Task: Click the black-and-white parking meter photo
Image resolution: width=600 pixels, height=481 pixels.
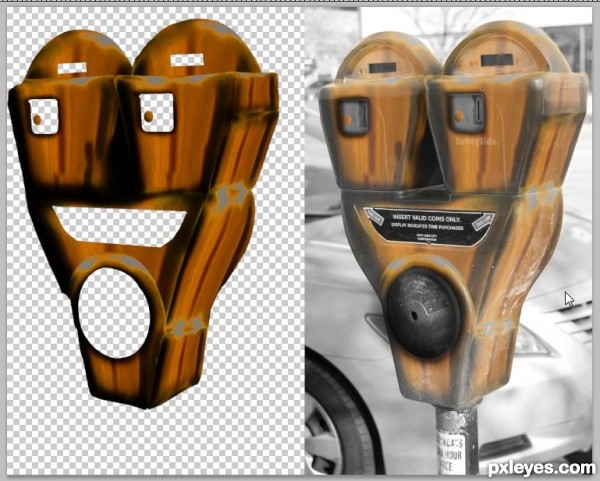Action: tap(448, 241)
